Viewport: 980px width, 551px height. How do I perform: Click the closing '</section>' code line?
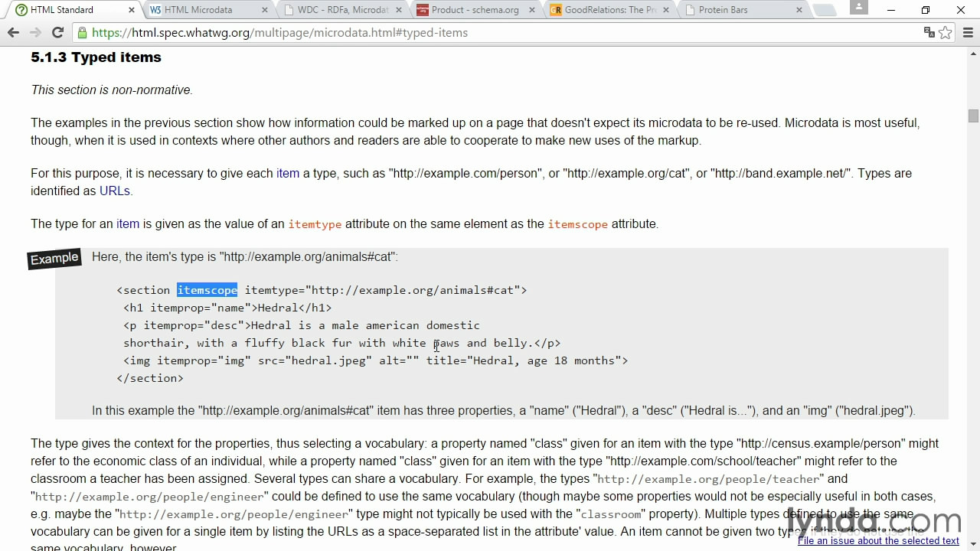(150, 378)
